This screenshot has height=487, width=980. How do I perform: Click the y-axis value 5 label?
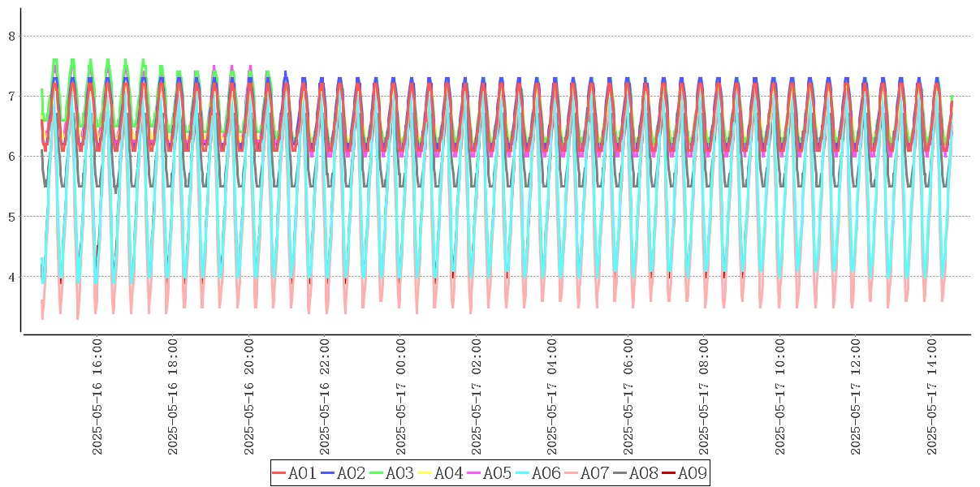[11, 217]
